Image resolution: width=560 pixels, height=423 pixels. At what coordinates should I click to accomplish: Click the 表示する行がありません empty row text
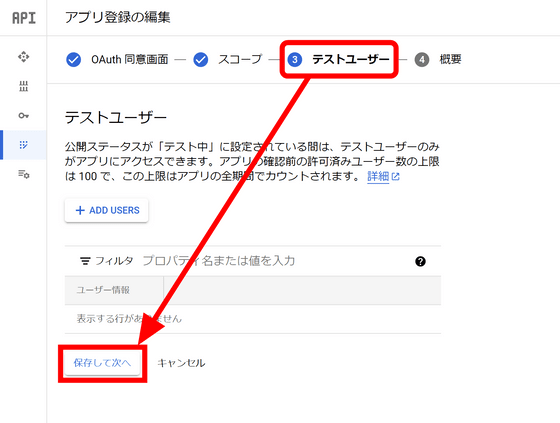pyautogui.click(x=129, y=318)
